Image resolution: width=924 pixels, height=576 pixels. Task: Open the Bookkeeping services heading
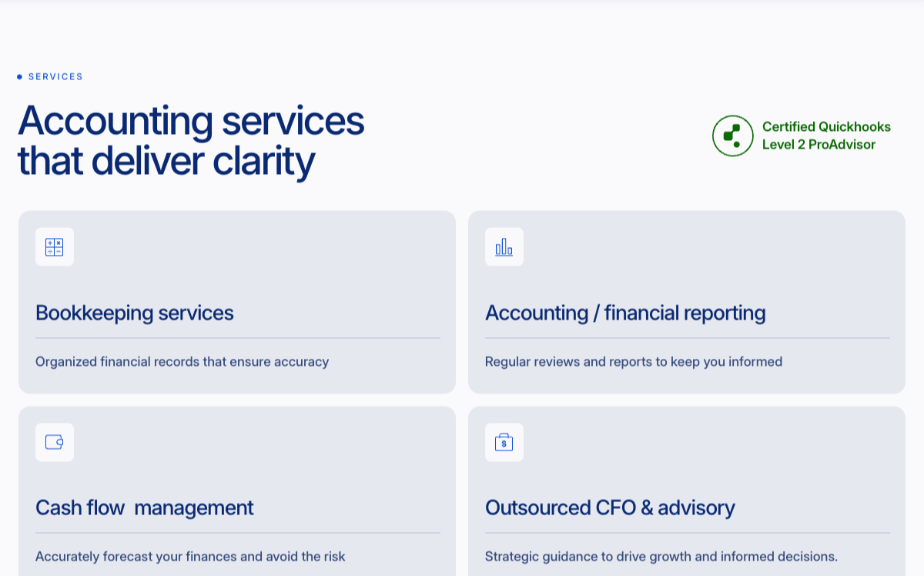click(135, 313)
